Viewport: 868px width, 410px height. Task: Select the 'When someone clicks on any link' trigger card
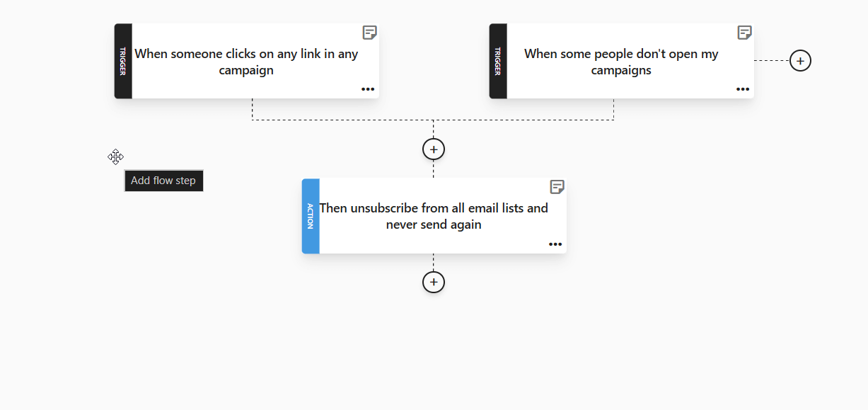248,62
